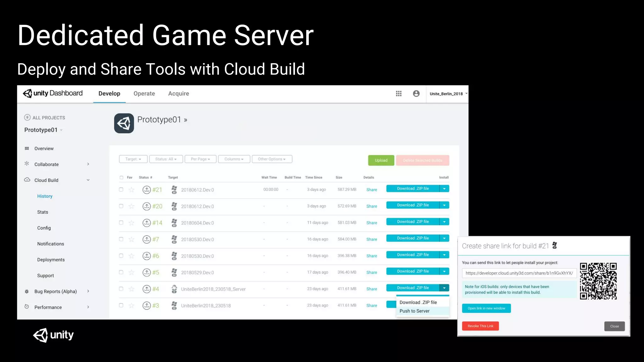Image resolution: width=644 pixels, height=362 pixels.
Task: Click Windows platform icon for UniteBerlin2018_230518
Action: coord(174,305)
